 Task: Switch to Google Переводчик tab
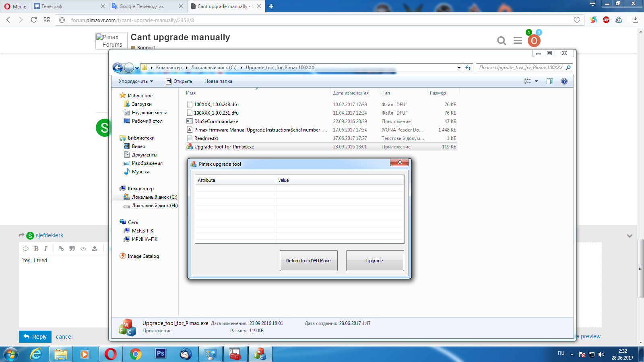(x=147, y=6)
